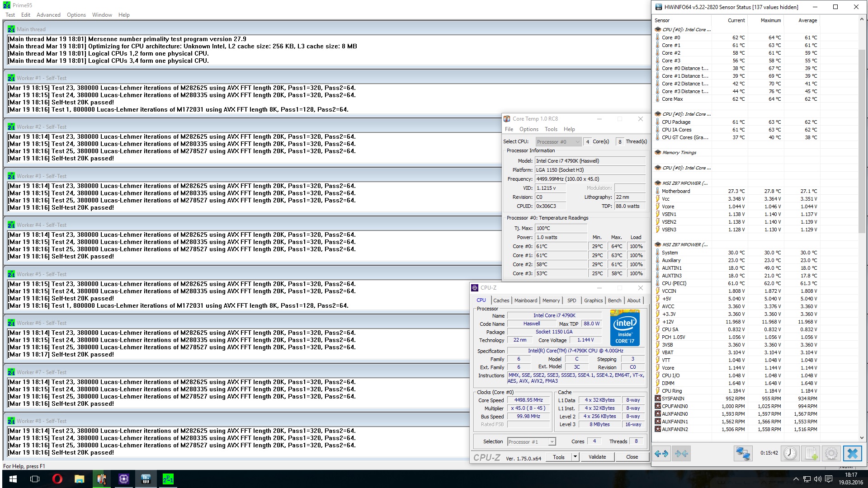Screen dimensions: 868x488
Task: Open Prime95 Advanced menu
Action: [48, 15]
